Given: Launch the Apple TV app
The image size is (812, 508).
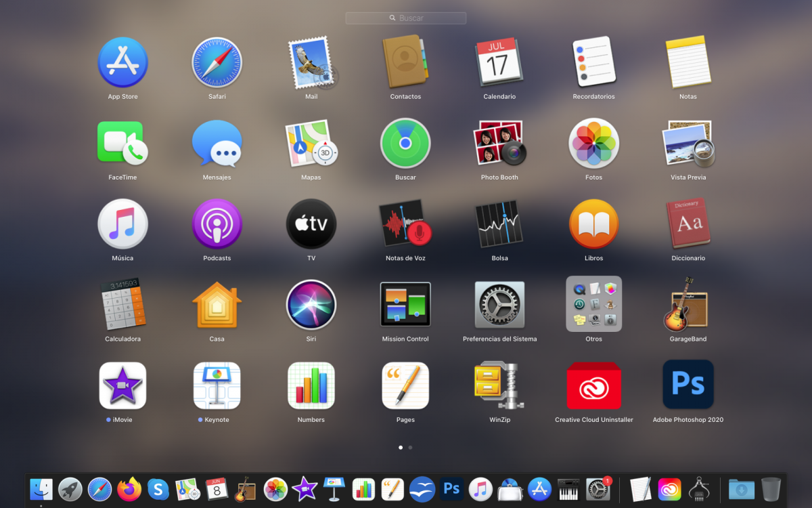Looking at the screenshot, I should click(311, 224).
